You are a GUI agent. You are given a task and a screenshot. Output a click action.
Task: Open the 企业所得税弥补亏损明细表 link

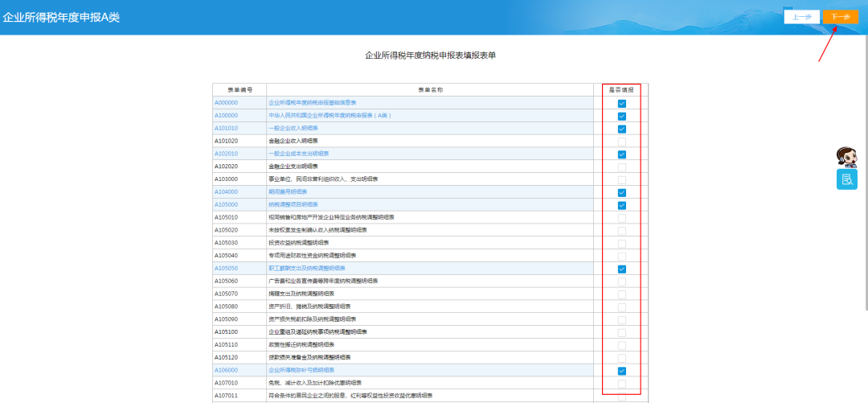pyautogui.click(x=301, y=370)
